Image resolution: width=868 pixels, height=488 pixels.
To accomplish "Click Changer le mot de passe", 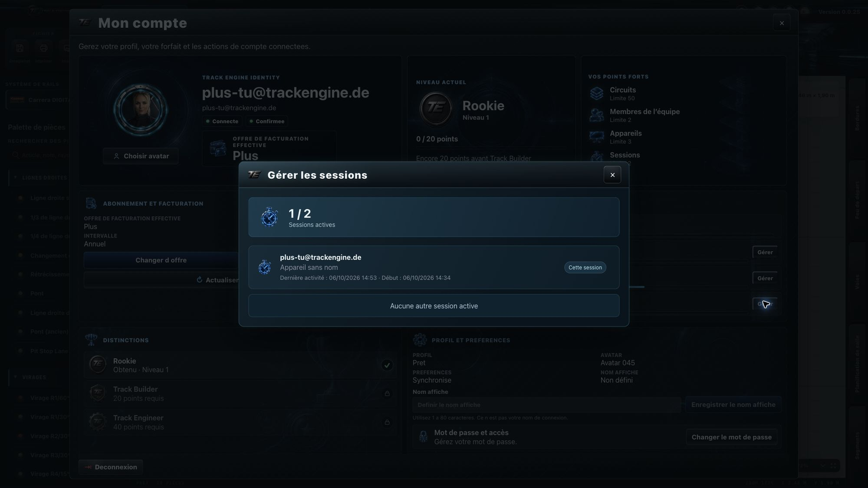I will pyautogui.click(x=731, y=437).
